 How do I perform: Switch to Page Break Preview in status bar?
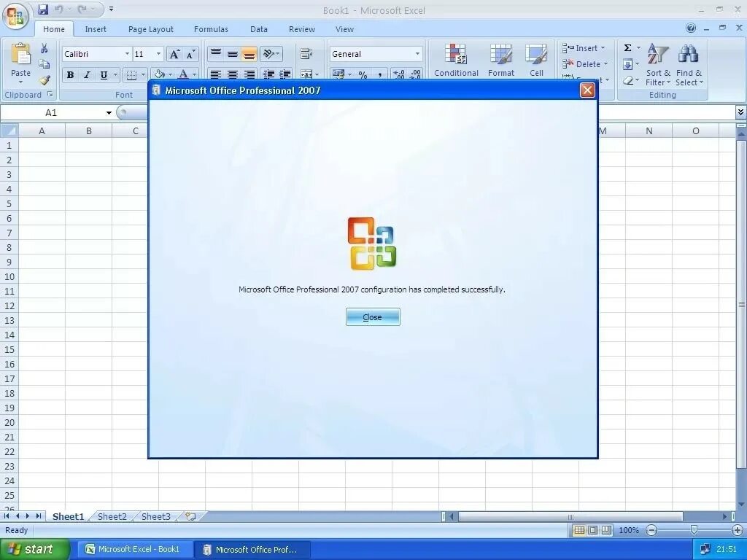[606, 530]
